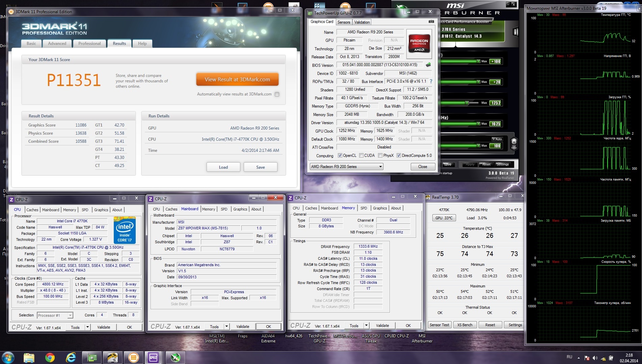Toggle the DirectCompute 5.0 checkbox
Screen dimensions: 642x364
coord(399,156)
